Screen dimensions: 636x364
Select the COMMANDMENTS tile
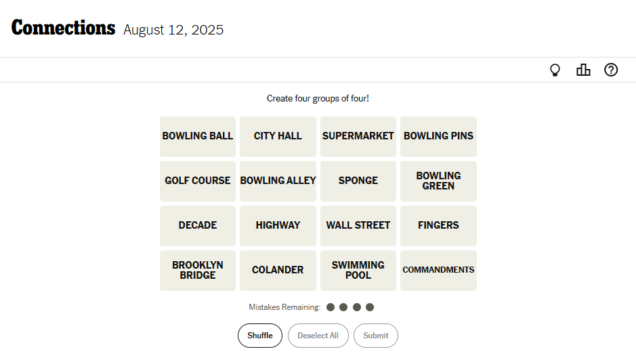438,270
